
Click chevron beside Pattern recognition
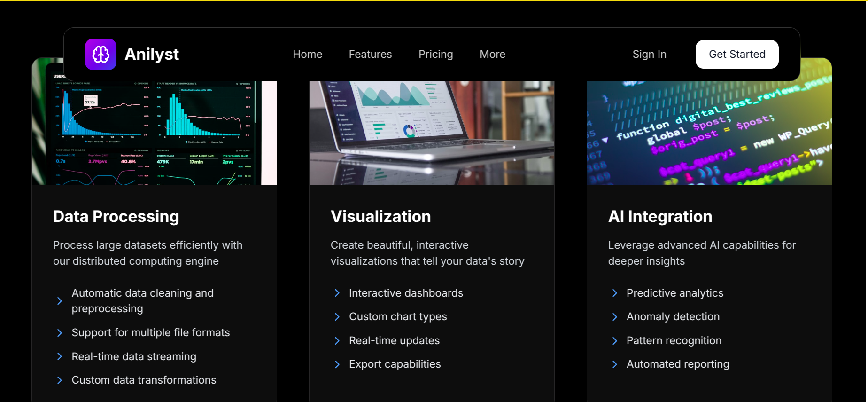pos(614,341)
